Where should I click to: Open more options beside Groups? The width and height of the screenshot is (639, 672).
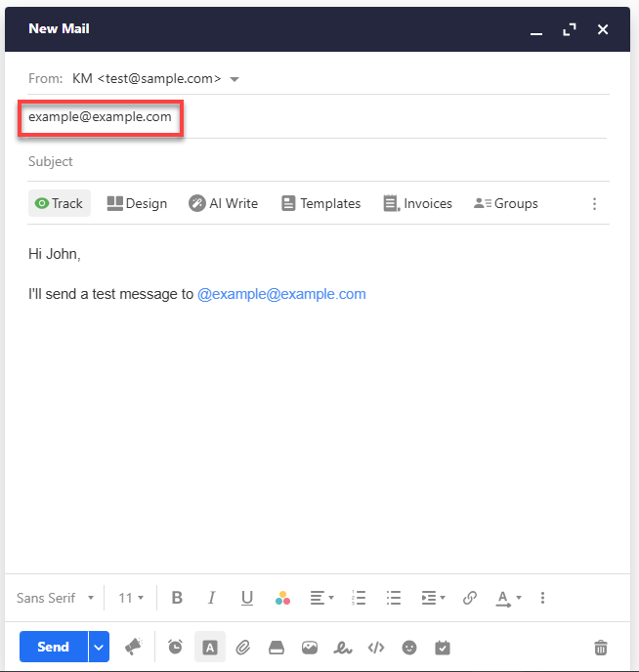pyautogui.click(x=594, y=203)
